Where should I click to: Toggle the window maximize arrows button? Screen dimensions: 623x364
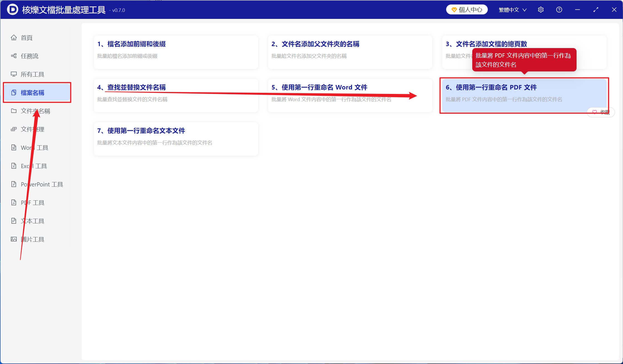click(x=596, y=10)
